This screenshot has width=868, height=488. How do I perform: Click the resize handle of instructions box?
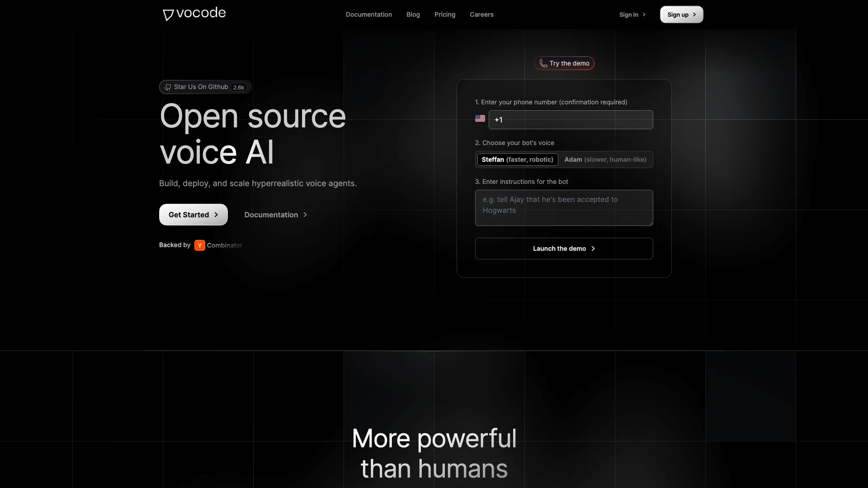click(651, 223)
